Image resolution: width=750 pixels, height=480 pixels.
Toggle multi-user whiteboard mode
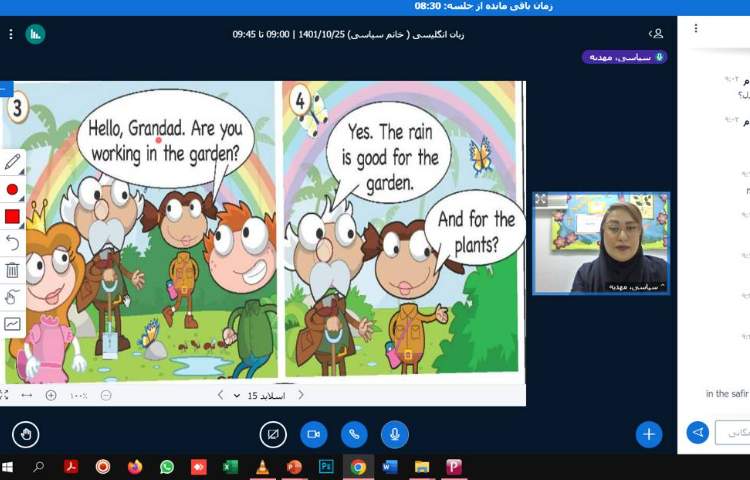(x=12, y=324)
